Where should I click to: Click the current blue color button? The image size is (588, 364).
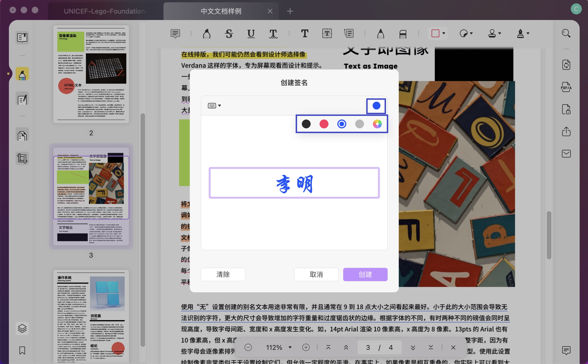376,106
